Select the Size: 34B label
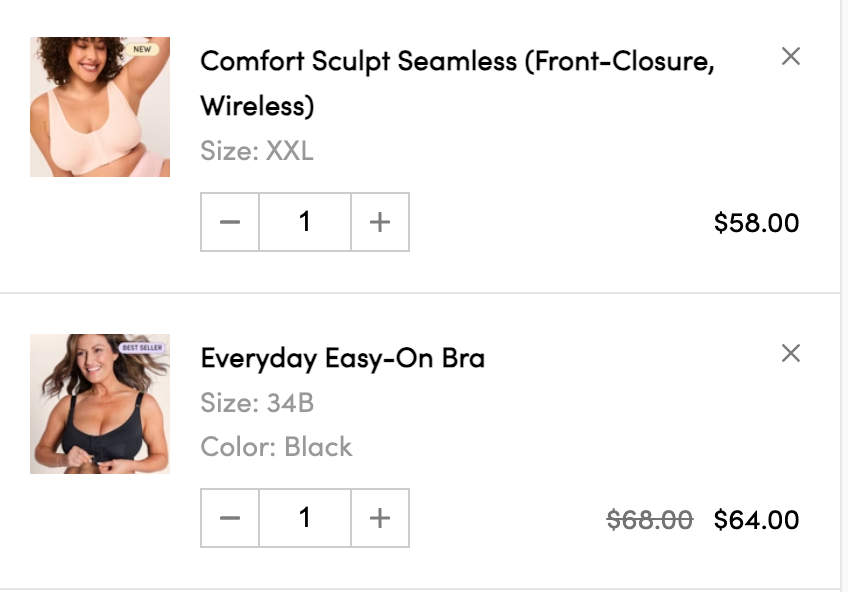The height and width of the screenshot is (592, 848). pos(257,403)
